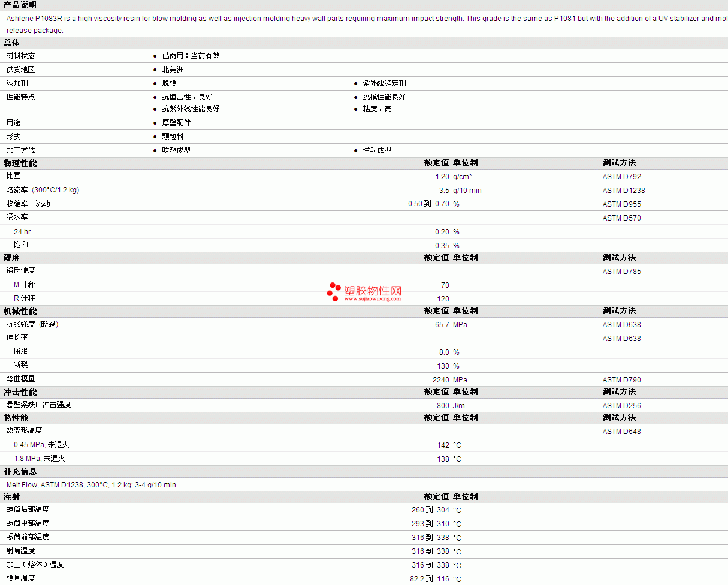Image resolution: width=728 pixels, height=585 pixels.
Task: Click the 1.20 specific gravity value
Action: 442,177
